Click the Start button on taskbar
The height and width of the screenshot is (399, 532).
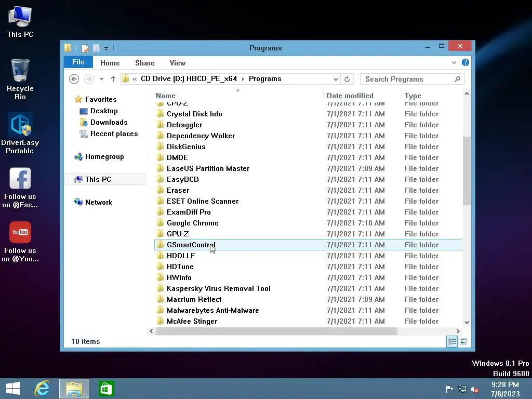pyautogui.click(x=13, y=389)
